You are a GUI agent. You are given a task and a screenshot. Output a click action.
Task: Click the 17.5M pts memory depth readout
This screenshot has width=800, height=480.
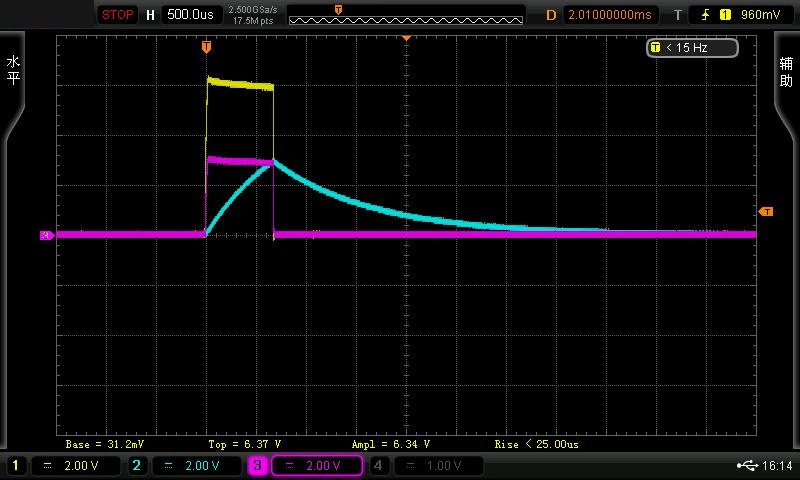tap(253, 21)
